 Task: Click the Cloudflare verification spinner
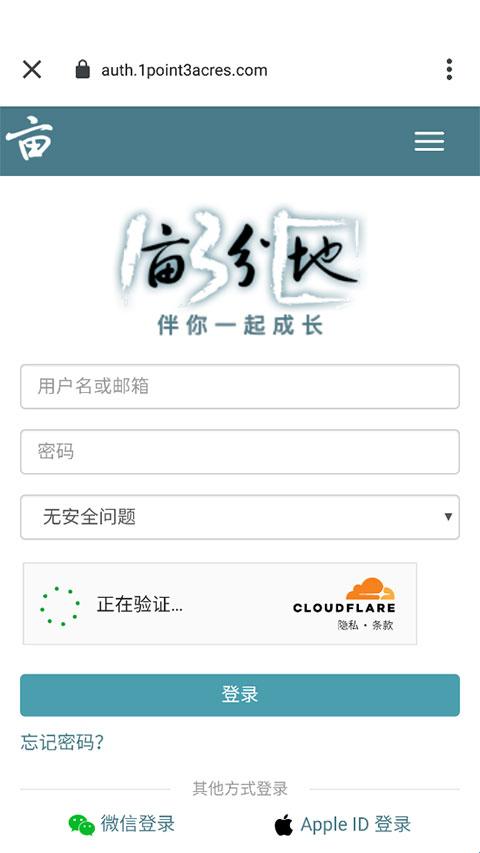click(x=60, y=606)
